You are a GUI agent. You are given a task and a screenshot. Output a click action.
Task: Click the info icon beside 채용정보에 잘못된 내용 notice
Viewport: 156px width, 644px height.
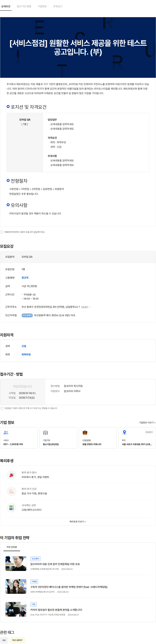click(x=2, y=232)
